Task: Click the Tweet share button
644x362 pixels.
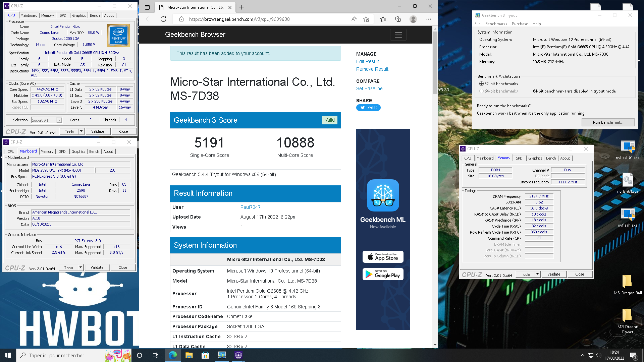Action: click(368, 108)
